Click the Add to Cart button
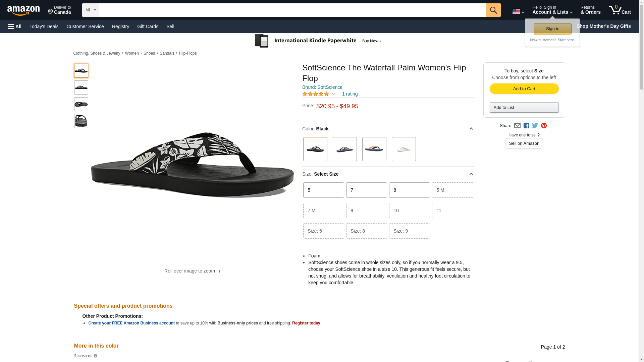The height and width of the screenshot is (362, 644). (524, 88)
